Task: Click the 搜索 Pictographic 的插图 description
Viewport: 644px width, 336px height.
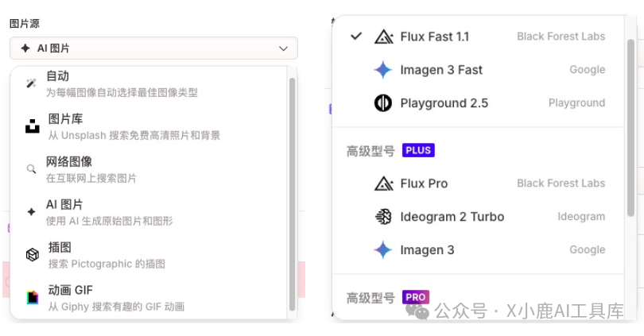Action: click(x=107, y=264)
